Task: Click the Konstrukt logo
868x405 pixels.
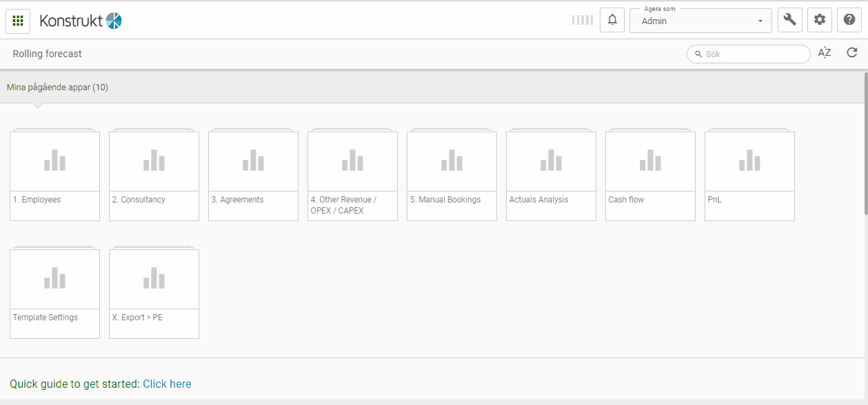Action: 81,21
